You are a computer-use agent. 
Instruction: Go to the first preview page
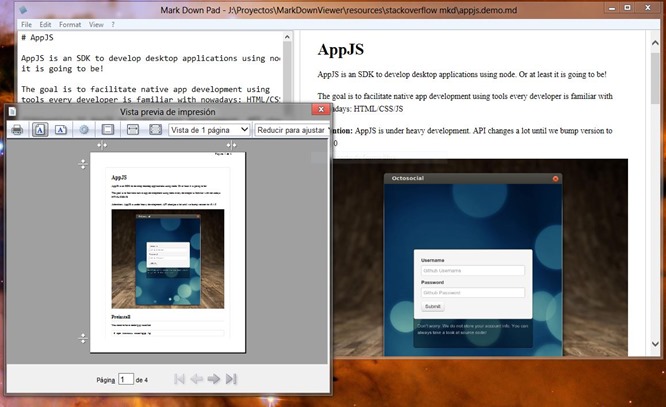(180, 379)
